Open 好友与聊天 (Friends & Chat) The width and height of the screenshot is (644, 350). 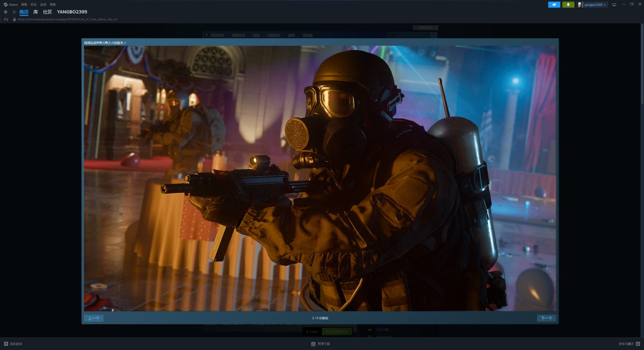(x=626, y=344)
